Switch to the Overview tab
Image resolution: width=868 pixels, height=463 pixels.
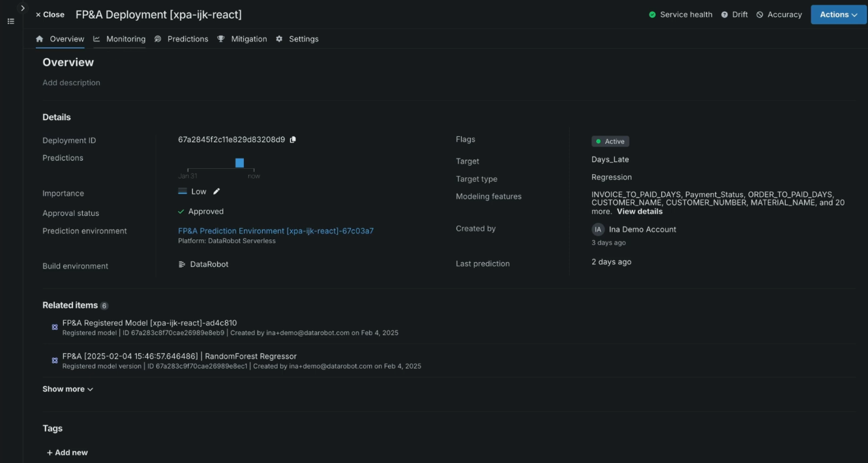pos(60,39)
